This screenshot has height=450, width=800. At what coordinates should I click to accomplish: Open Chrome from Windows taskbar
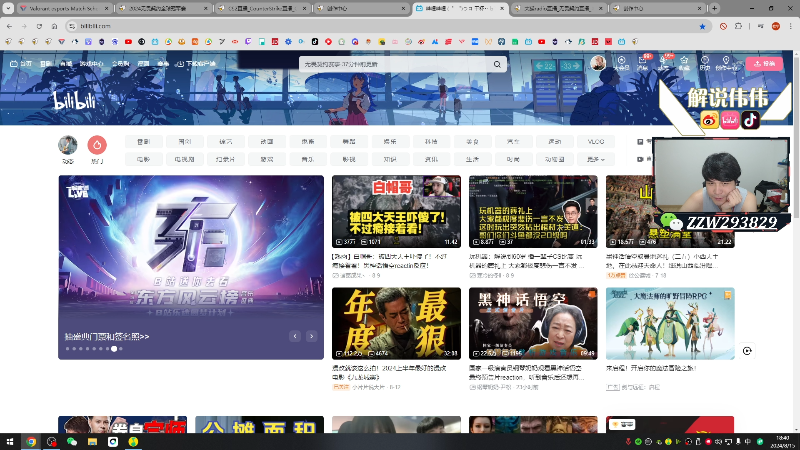pos(31,442)
